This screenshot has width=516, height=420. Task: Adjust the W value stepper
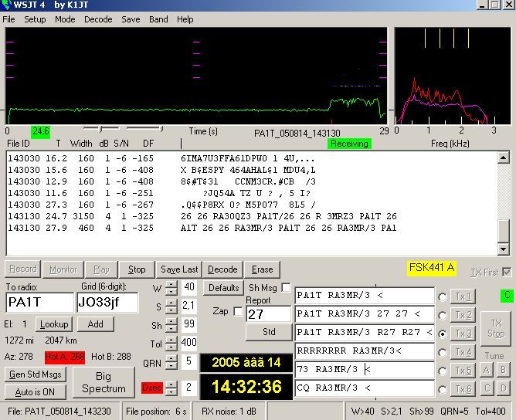click(171, 288)
